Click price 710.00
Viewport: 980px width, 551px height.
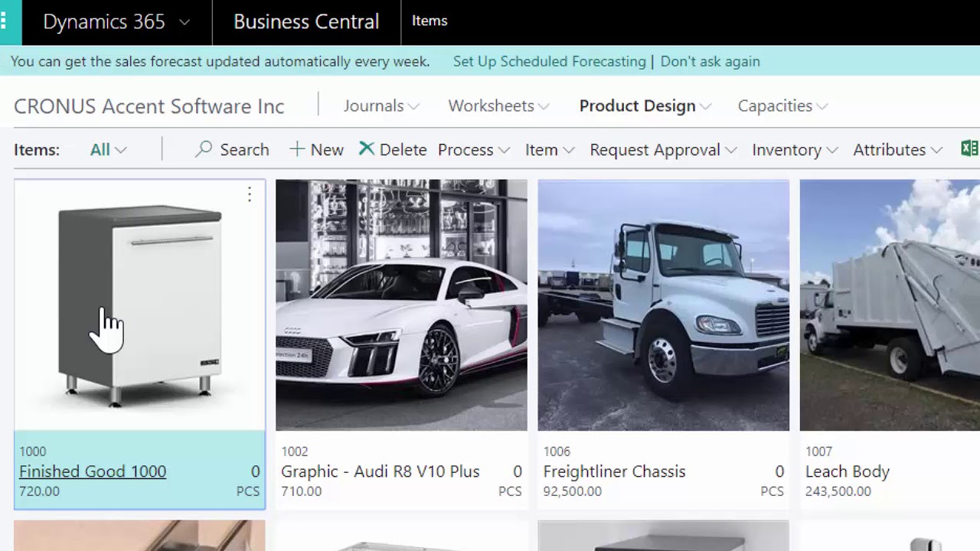tap(302, 491)
